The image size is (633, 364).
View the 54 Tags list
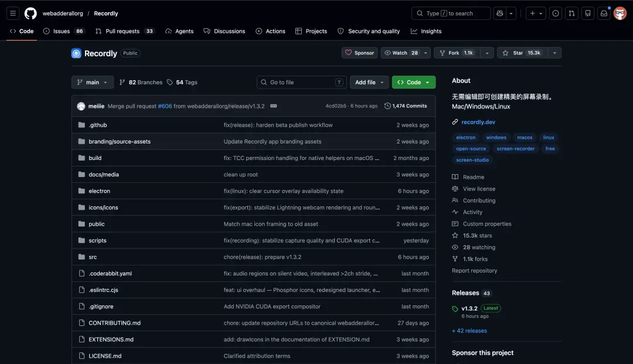pos(182,82)
